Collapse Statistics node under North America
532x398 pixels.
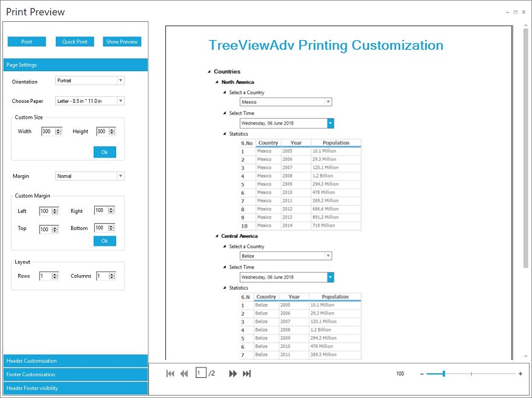(x=224, y=134)
